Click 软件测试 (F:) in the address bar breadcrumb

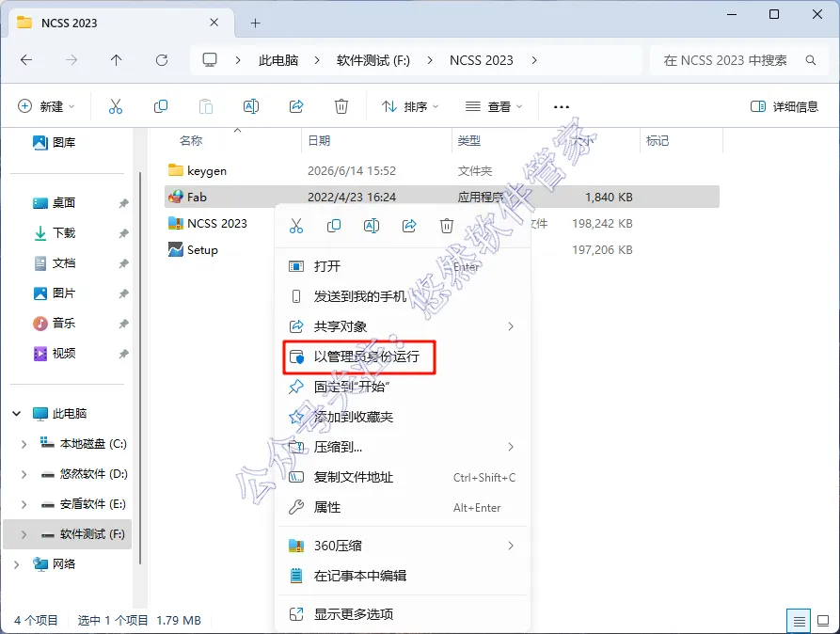[373, 60]
